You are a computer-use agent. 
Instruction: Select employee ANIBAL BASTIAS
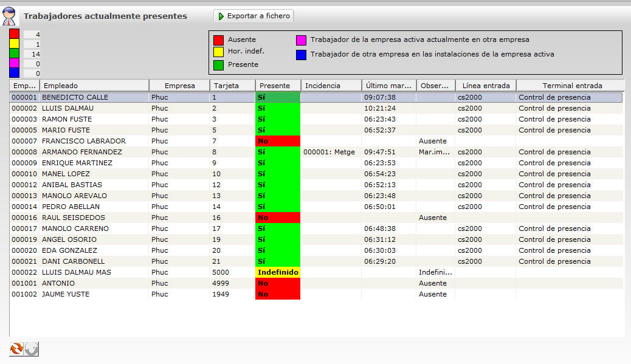pos(72,185)
